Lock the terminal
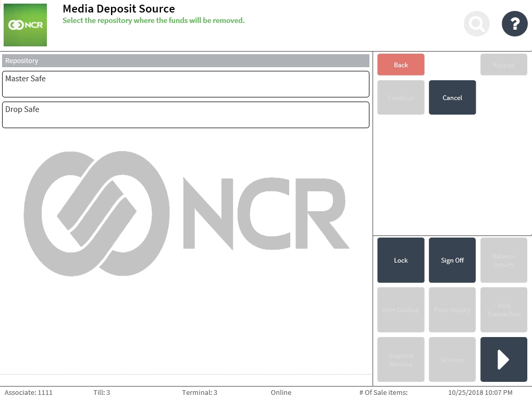This screenshot has height=398, width=532. click(401, 260)
